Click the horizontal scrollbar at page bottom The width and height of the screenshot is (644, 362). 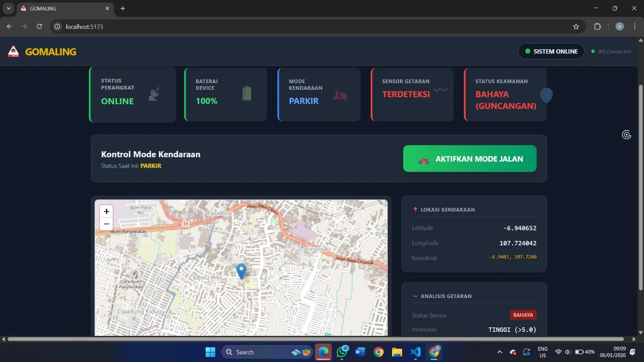(316, 339)
